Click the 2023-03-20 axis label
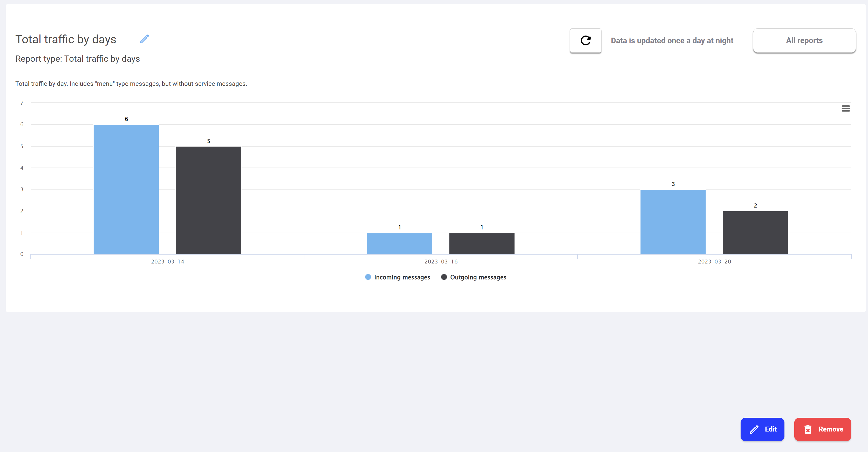Image resolution: width=868 pixels, height=452 pixels. pos(714,262)
